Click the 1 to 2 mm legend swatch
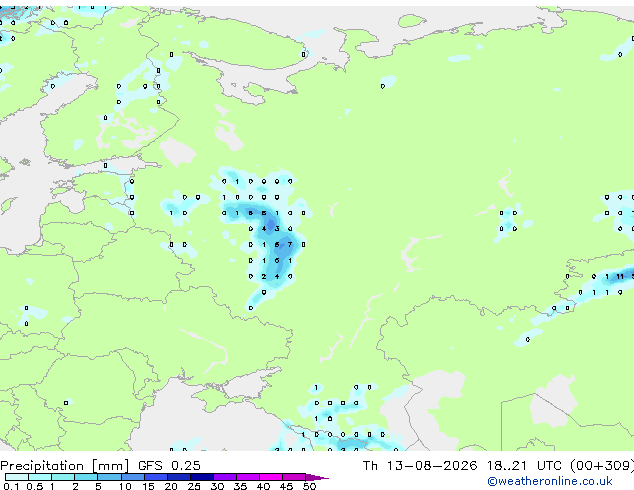 [x=63, y=477]
